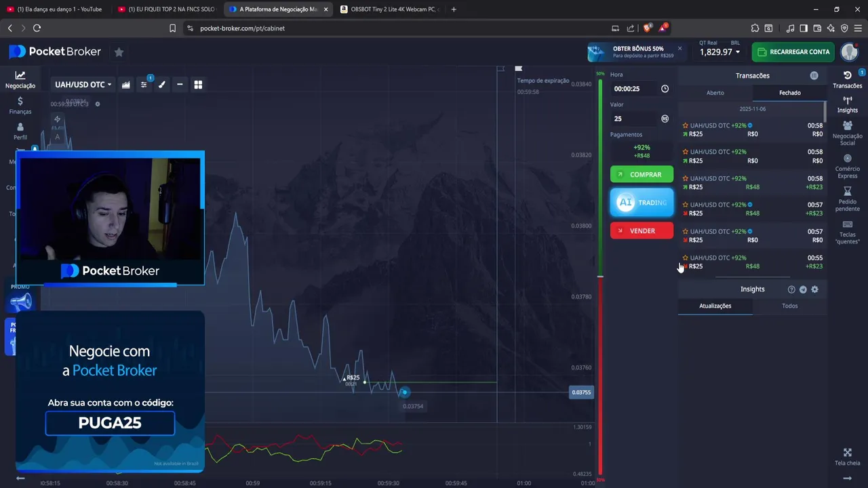The image size is (868, 488).
Task: Add asset to favorites with star icon
Action: [x=119, y=52]
